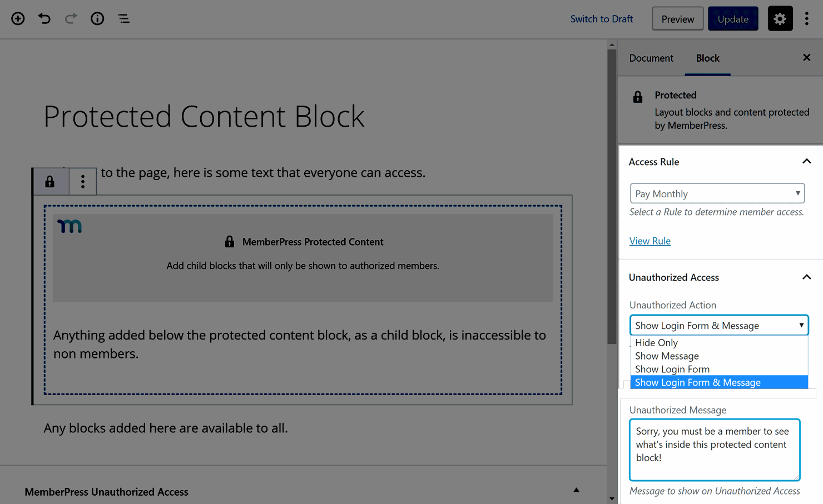This screenshot has height=504, width=823.
Task: Click paragraph 'Any blocks added here are available to all.'
Action: 166,428
